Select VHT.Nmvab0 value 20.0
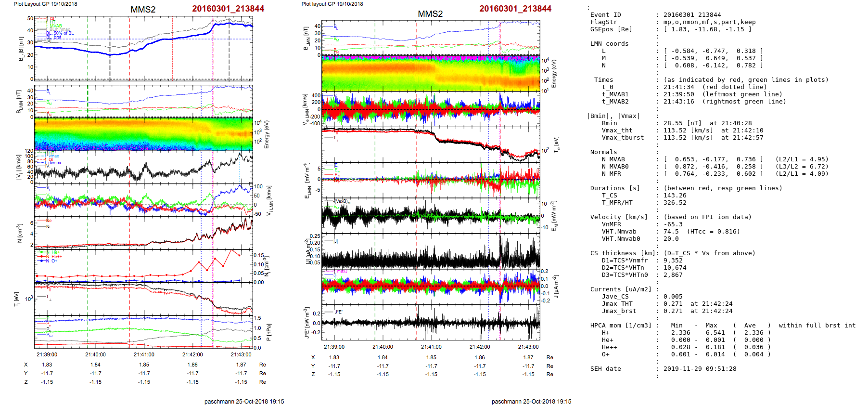Viewport: 868px width, 405px height. tap(671, 239)
